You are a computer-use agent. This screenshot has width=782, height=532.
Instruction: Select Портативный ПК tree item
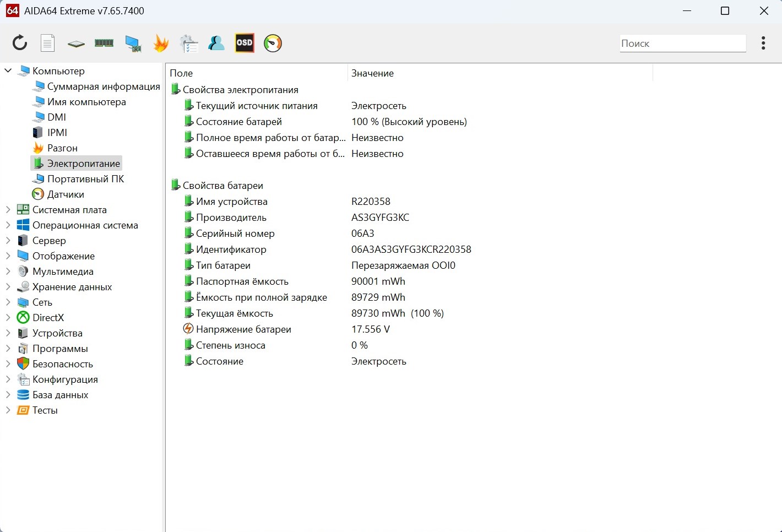(x=85, y=179)
